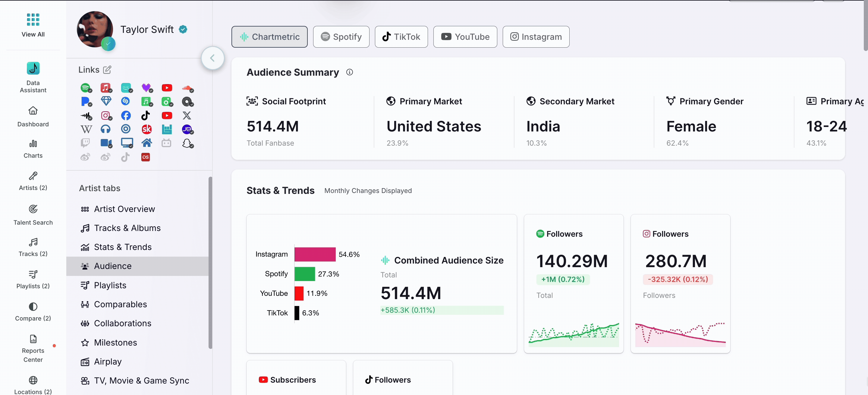
Task: Open the Songkick link icon
Action: [146, 129]
